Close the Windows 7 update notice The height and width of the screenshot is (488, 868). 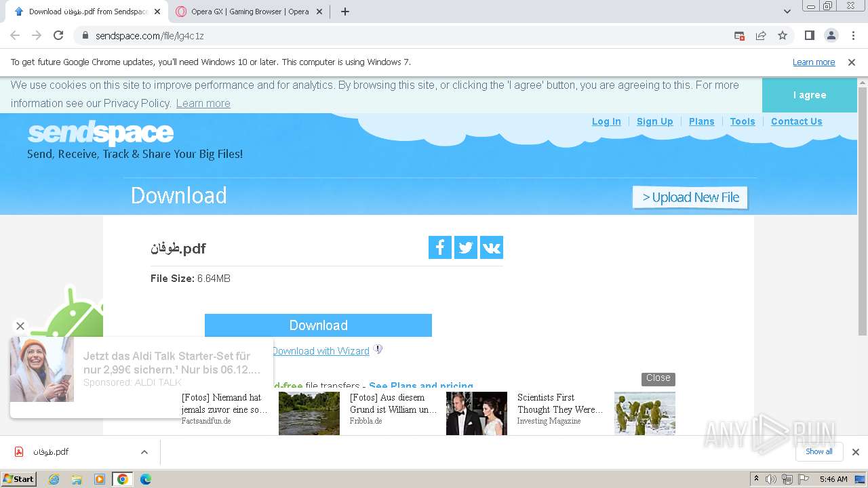(x=852, y=62)
